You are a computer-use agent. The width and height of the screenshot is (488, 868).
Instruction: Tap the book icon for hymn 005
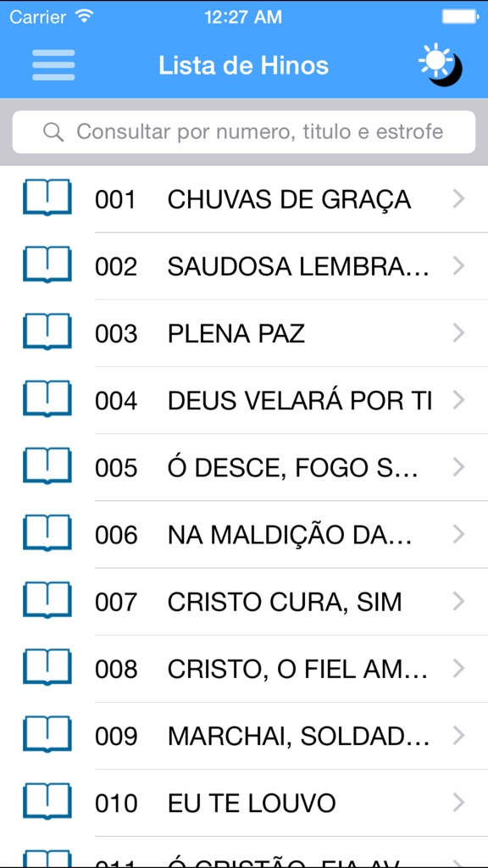click(x=47, y=467)
